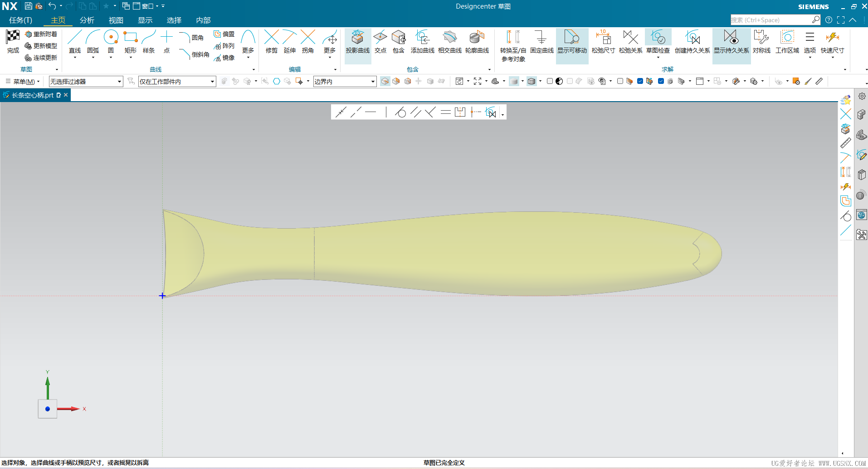868x469 pixels.
Task: Click the equal length constraint icon
Action: coord(445,112)
